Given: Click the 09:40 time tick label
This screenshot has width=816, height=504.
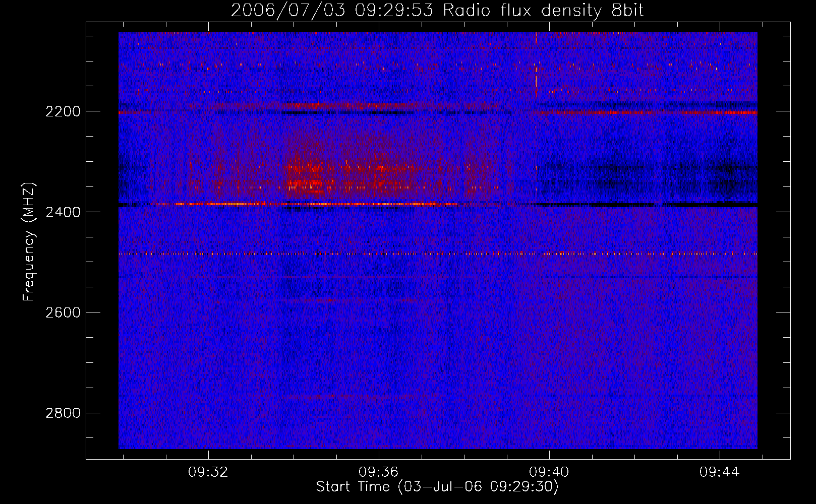Looking at the screenshot, I should [549, 472].
